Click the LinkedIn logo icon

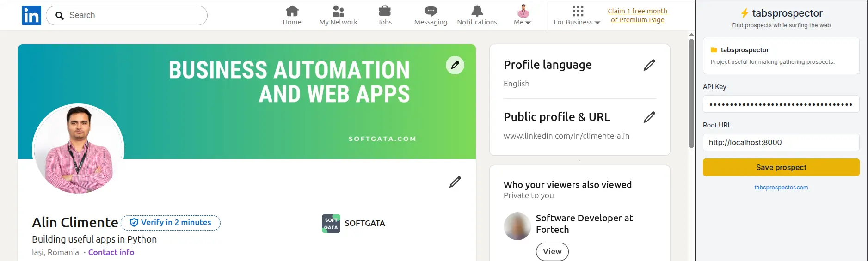click(x=31, y=15)
